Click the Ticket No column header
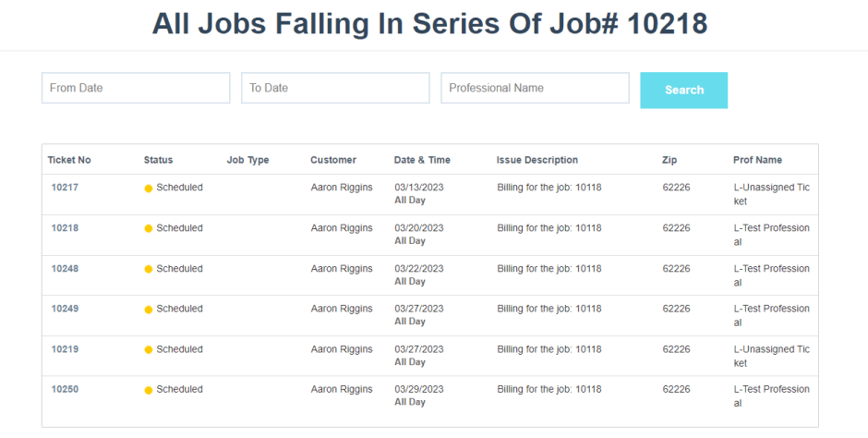Screen dimensions: 868x438 69,160
